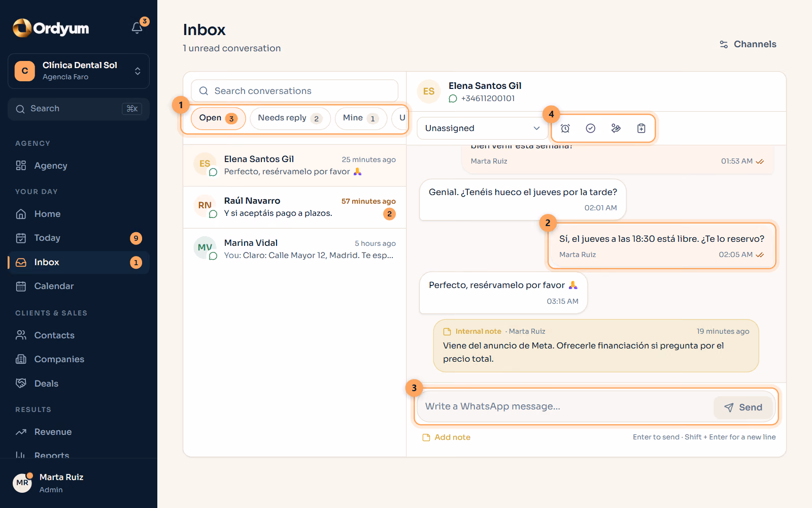
Task: Click the Reports sidebar item
Action: (x=79, y=454)
